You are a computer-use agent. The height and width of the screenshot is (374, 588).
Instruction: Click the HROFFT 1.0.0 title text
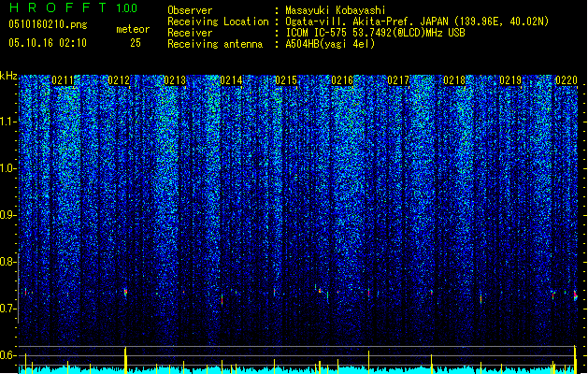point(73,7)
